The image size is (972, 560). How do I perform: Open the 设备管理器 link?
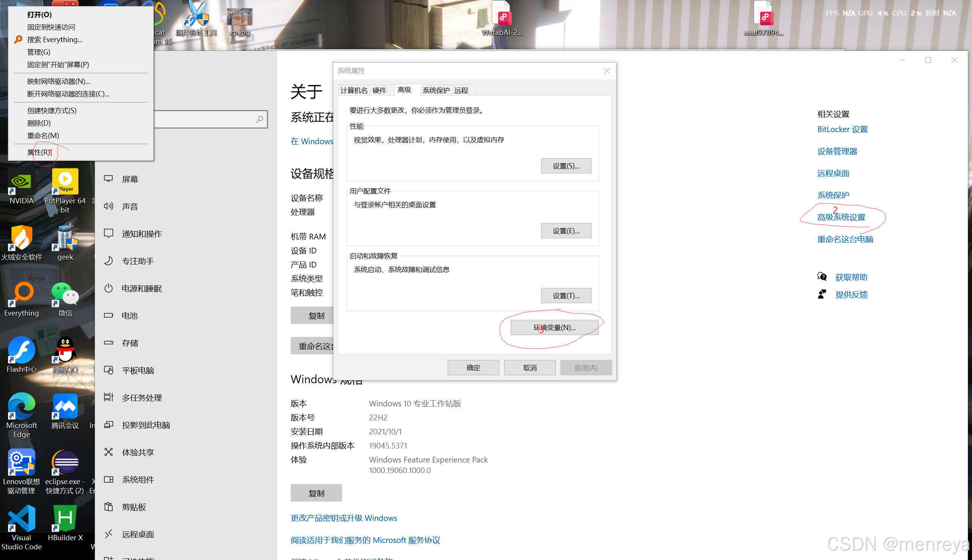pyautogui.click(x=837, y=151)
